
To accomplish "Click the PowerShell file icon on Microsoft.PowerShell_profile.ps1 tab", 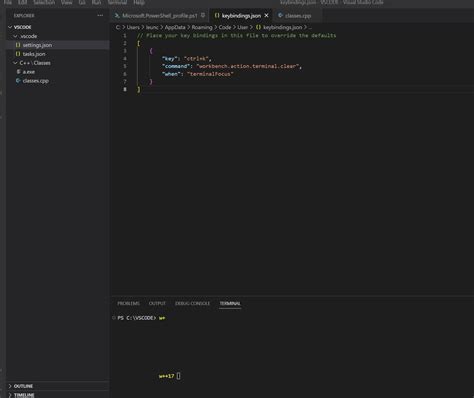I will 117,15.
